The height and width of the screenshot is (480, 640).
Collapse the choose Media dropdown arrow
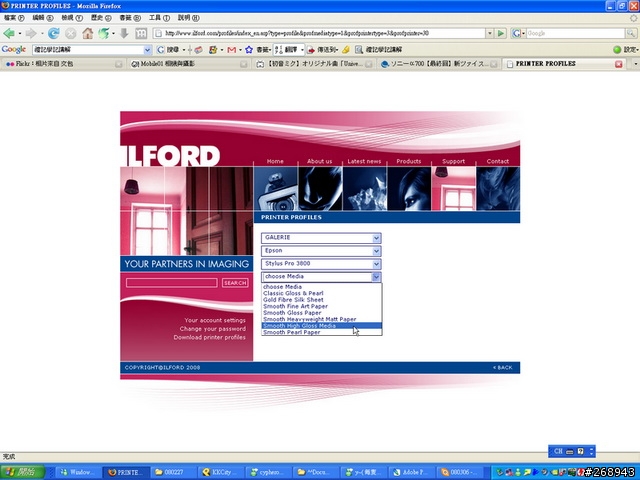point(376,277)
